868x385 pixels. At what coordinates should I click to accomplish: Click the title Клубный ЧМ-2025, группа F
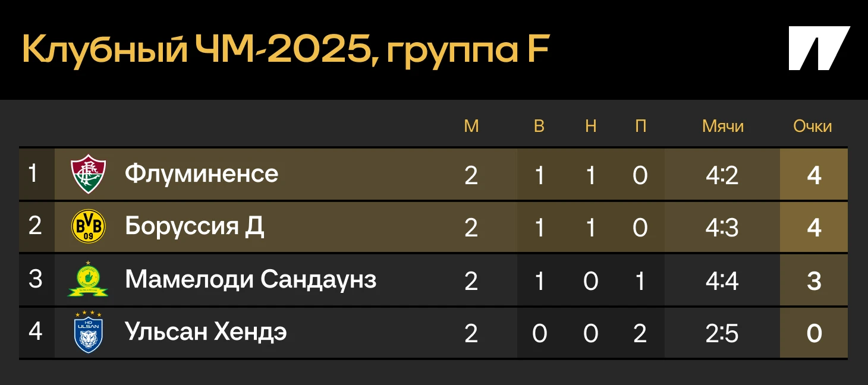(x=285, y=50)
